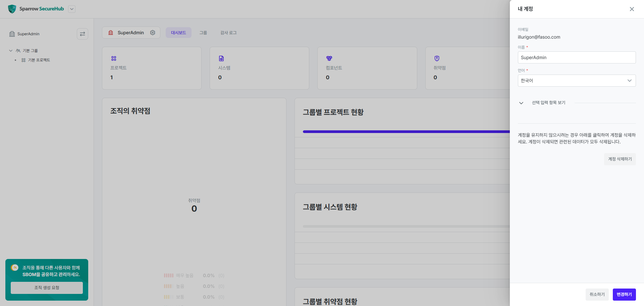
Task: Click the 그룹별 프로젝트 현황 progress bar
Action: [x=406, y=132]
